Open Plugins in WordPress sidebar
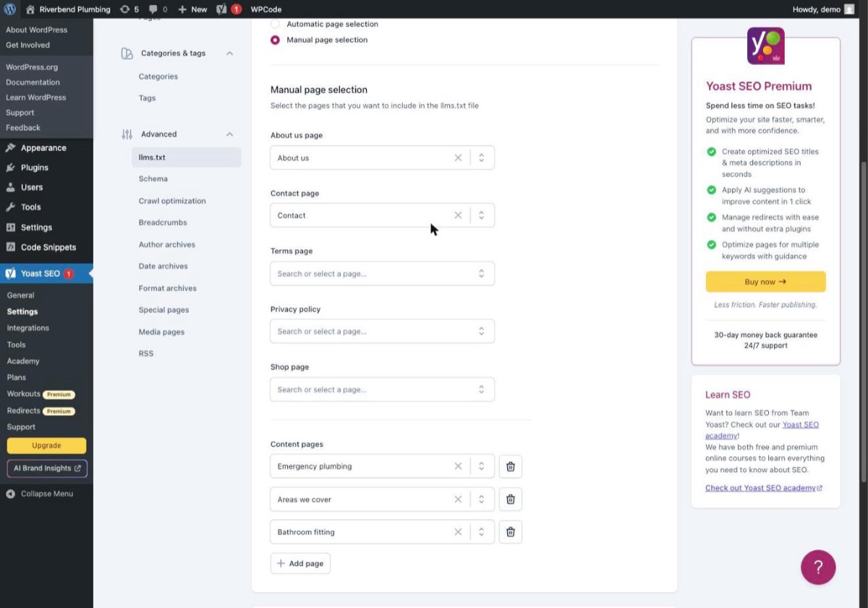This screenshot has width=868, height=608. tap(35, 168)
